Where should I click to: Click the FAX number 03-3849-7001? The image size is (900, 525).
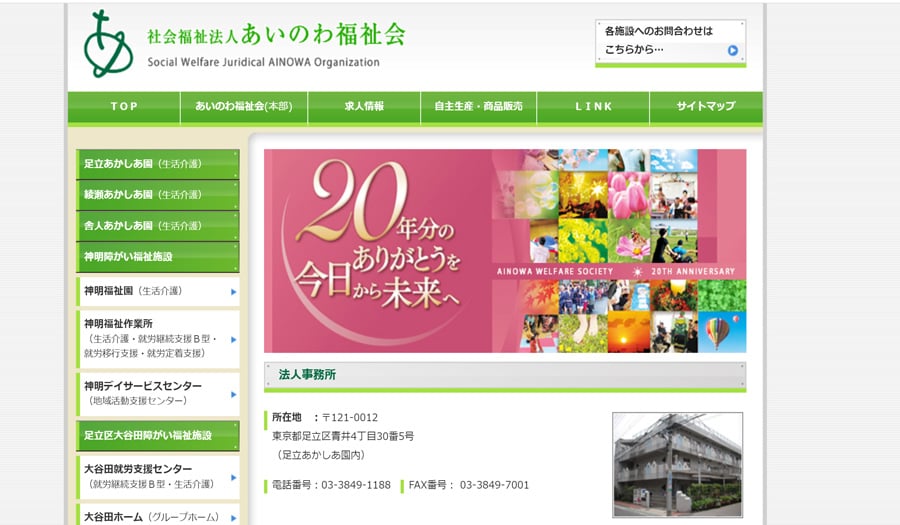point(494,485)
